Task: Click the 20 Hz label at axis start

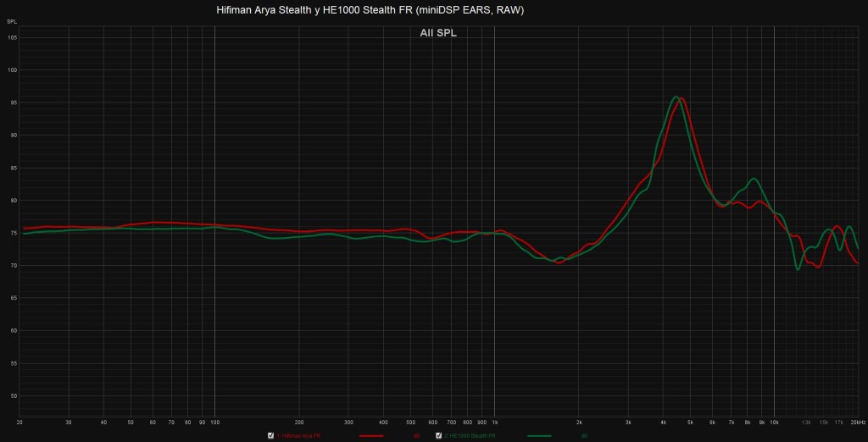Action: click(19, 421)
